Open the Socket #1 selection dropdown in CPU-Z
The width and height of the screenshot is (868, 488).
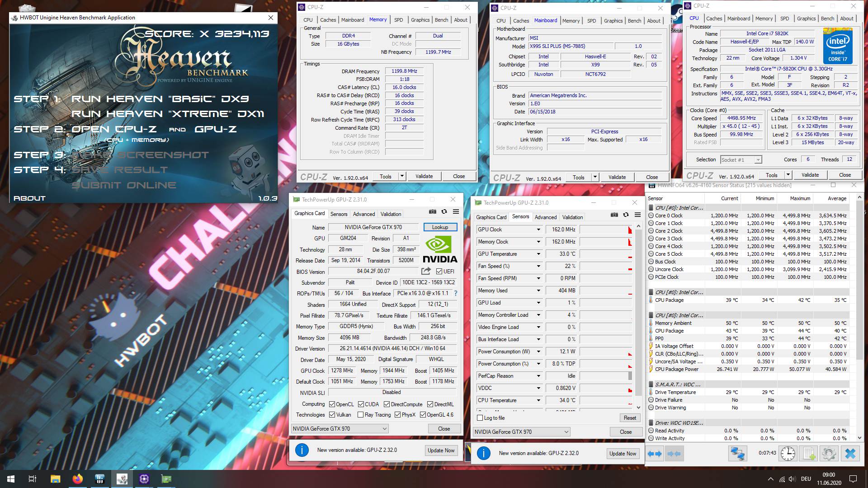pos(741,160)
